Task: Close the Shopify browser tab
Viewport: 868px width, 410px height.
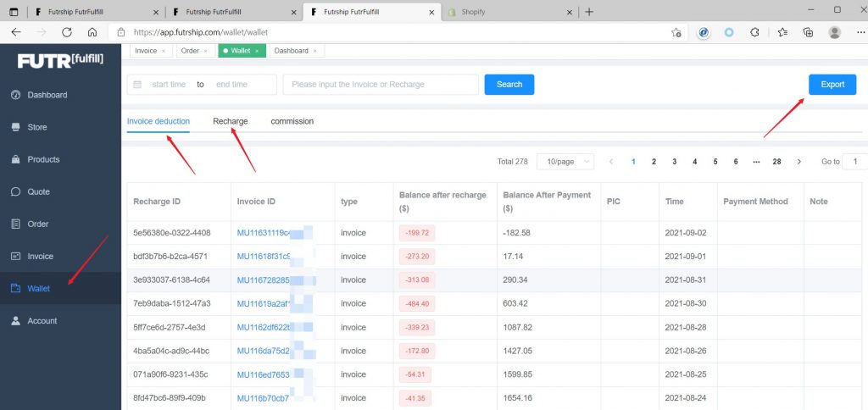Action: pyautogui.click(x=570, y=12)
